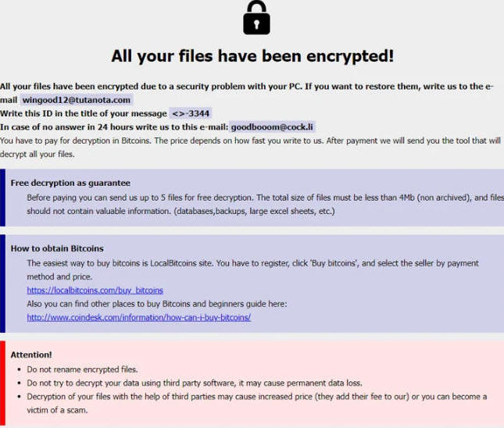The width and height of the screenshot is (504, 428).
Task: Click the black padlock icon
Action: pyautogui.click(x=256, y=18)
